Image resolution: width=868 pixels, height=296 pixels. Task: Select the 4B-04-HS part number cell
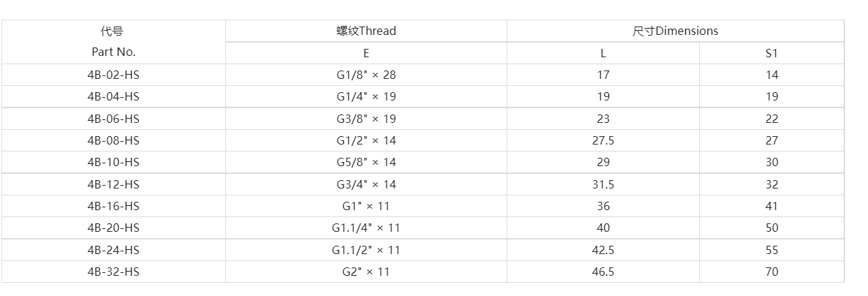114,96
